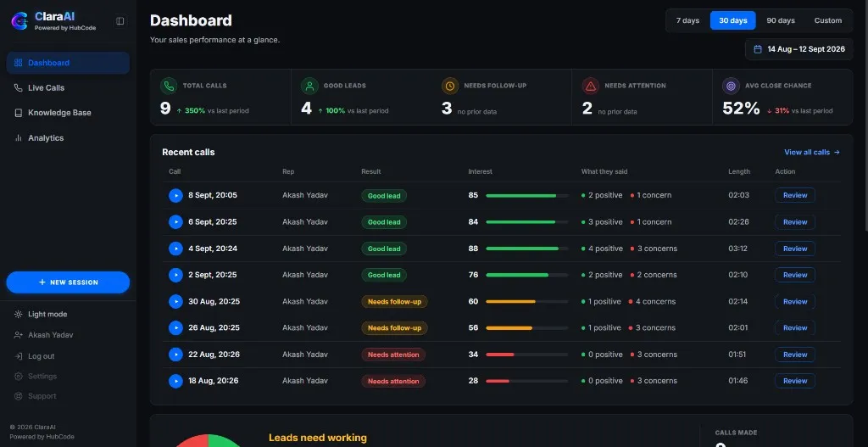Click the '350%' total calls change
The image size is (868, 447).
[191, 111]
